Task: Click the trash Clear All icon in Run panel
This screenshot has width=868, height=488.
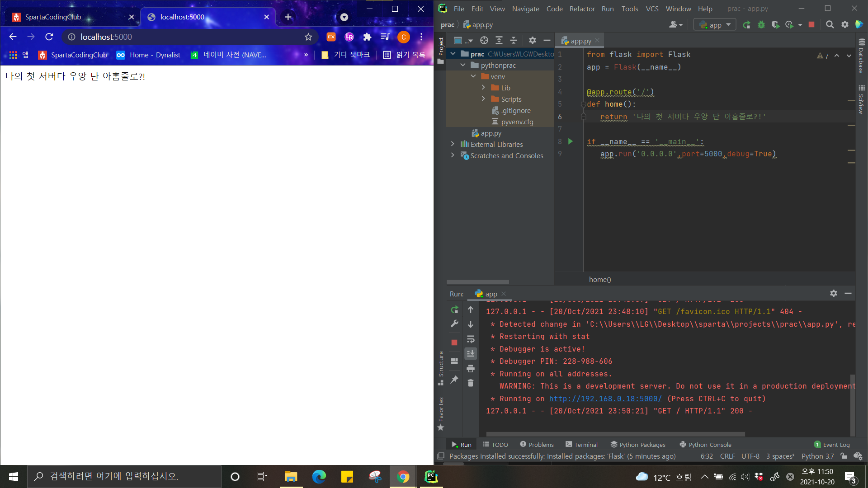Action: [471, 383]
